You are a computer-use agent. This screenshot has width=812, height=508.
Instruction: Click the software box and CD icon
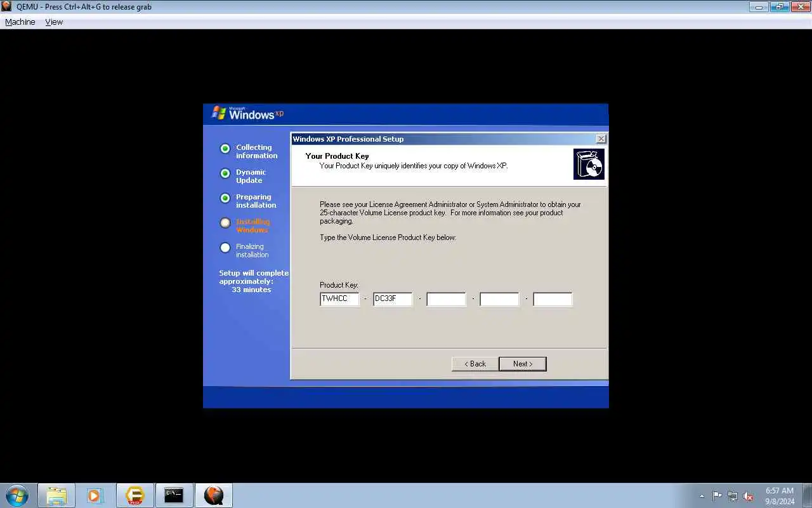[589, 164]
